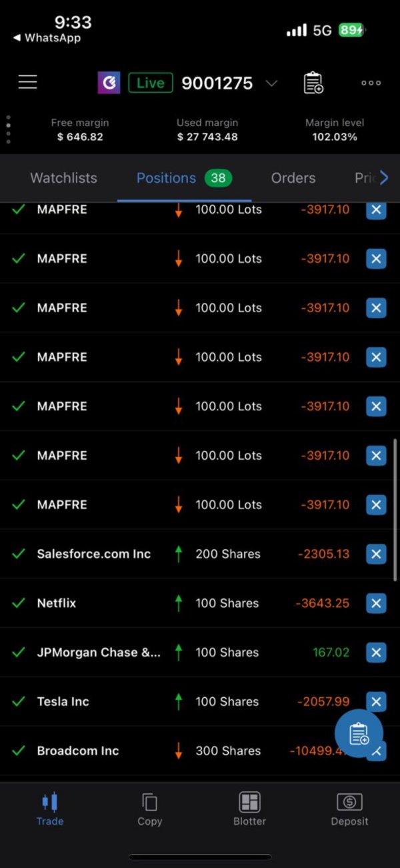Go back to WhatsApp app

point(47,38)
